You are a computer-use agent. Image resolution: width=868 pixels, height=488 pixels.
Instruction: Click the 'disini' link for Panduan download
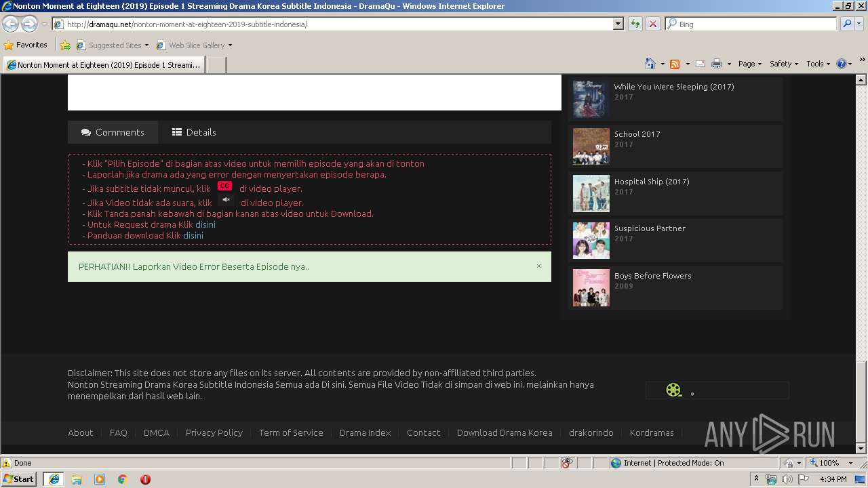pyautogui.click(x=193, y=235)
